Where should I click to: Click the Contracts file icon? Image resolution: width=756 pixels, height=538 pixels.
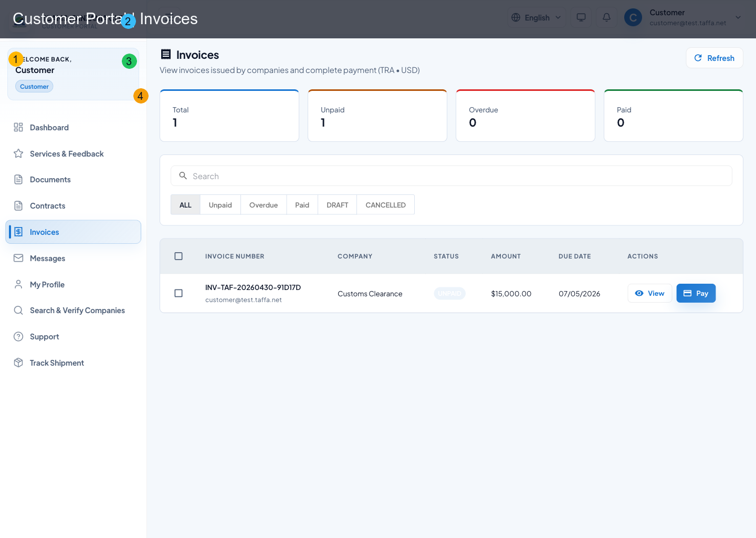[18, 206]
